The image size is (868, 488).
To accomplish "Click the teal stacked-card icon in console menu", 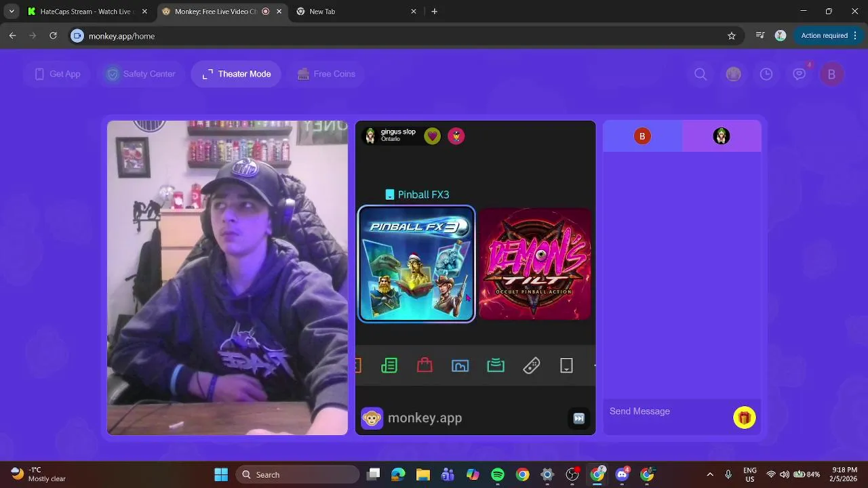I will tap(496, 366).
